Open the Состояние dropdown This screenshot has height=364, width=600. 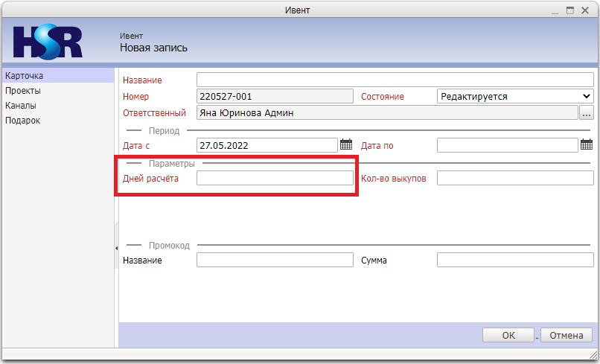[x=515, y=97]
